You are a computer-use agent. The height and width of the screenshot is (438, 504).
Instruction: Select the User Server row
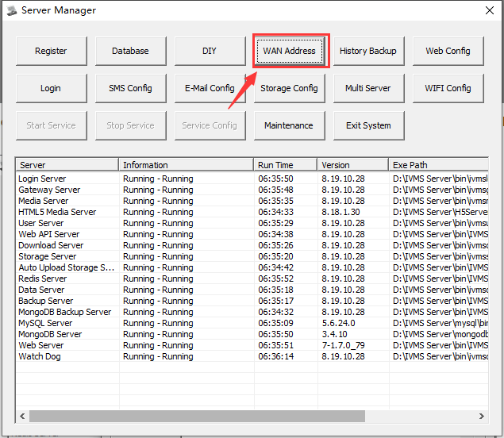pos(252,223)
